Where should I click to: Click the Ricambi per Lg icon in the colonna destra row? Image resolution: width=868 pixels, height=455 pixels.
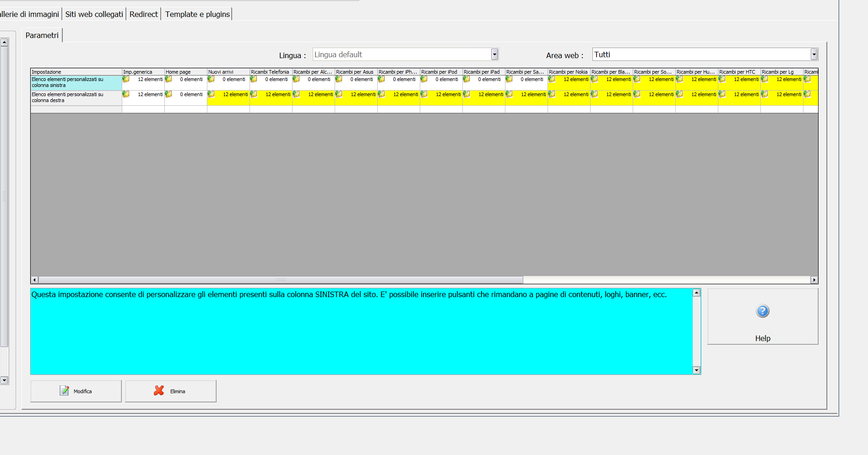pos(765,94)
